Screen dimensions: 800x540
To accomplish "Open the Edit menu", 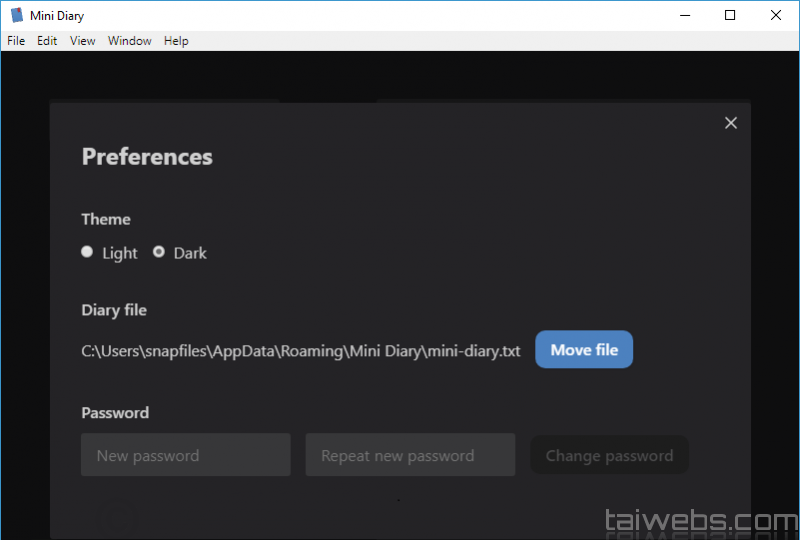I will point(47,41).
